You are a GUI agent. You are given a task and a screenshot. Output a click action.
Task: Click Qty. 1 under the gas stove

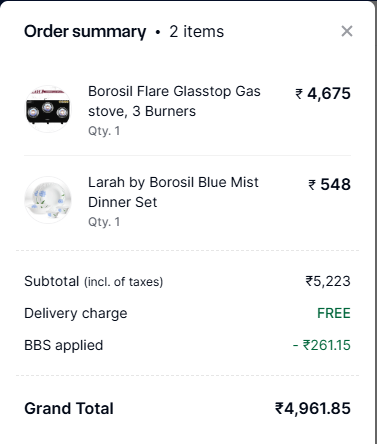[x=104, y=131]
